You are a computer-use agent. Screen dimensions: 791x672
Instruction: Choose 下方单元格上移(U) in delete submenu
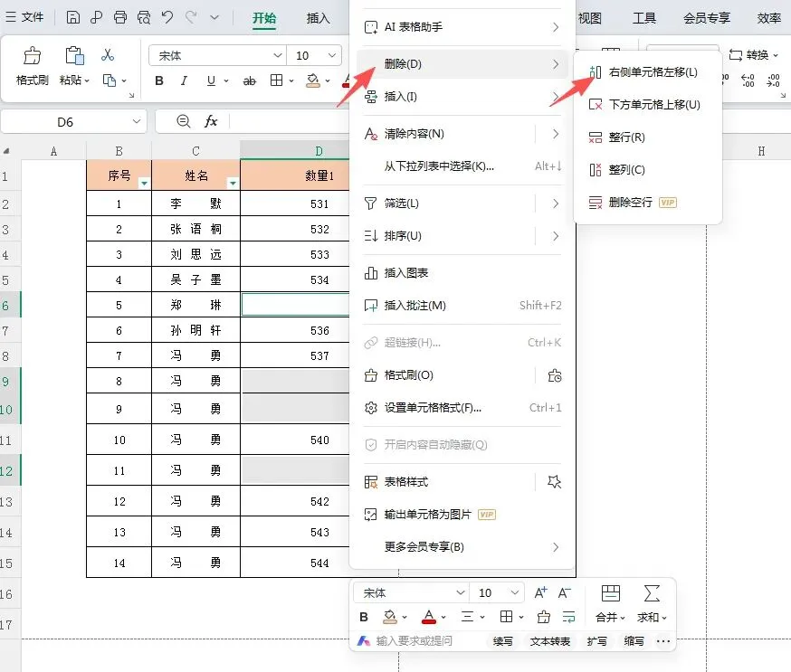pyautogui.click(x=648, y=104)
